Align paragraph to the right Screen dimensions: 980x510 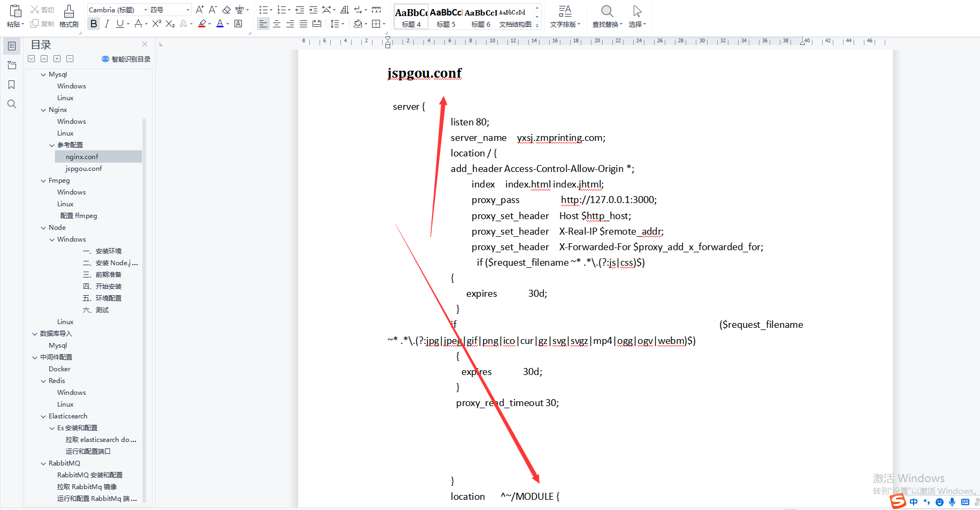tap(290, 24)
